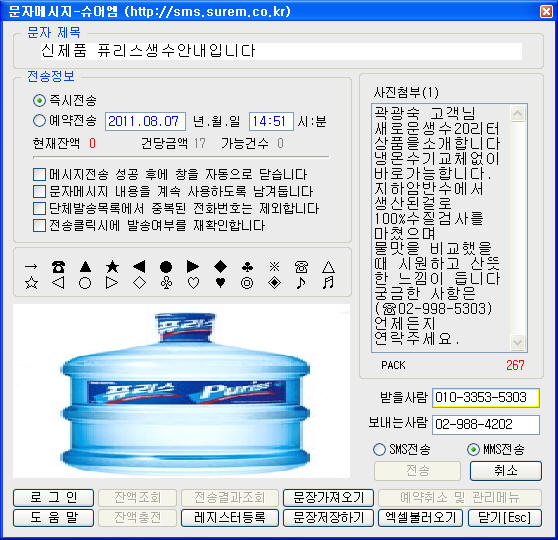Insert the beamed music notes symbol ♬
The width and height of the screenshot is (558, 540).
pos(328,283)
